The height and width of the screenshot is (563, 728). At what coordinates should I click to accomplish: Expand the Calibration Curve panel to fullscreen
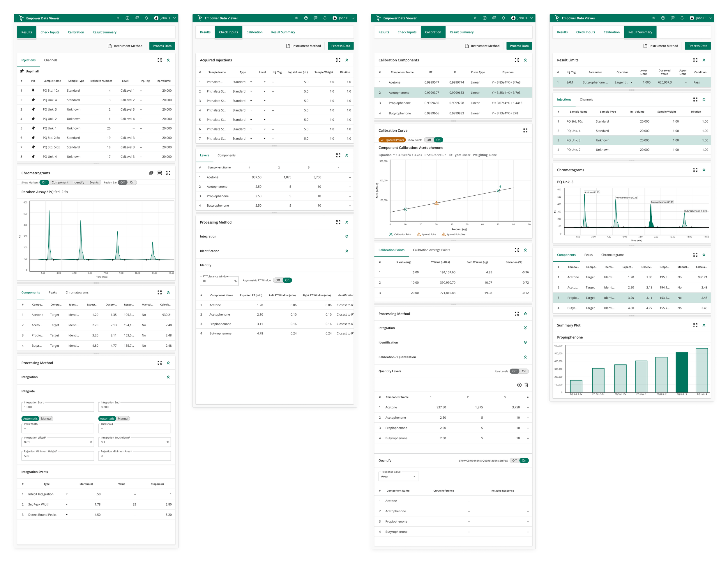525,131
